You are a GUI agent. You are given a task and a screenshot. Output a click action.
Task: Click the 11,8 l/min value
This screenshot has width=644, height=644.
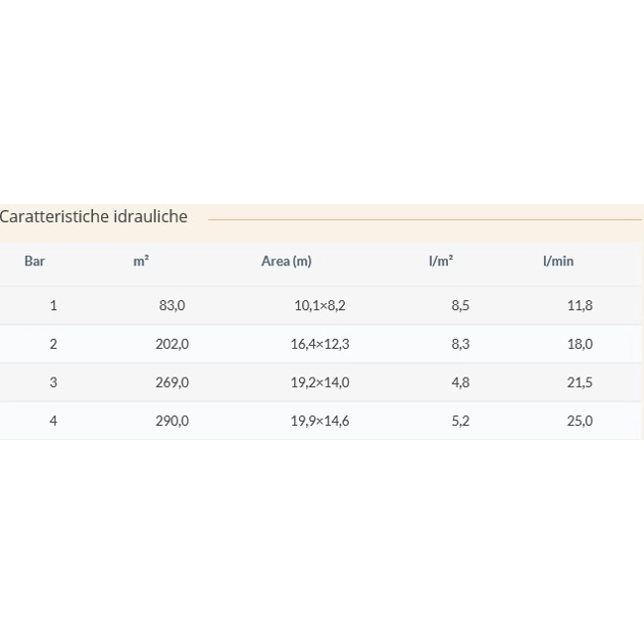coord(580,305)
